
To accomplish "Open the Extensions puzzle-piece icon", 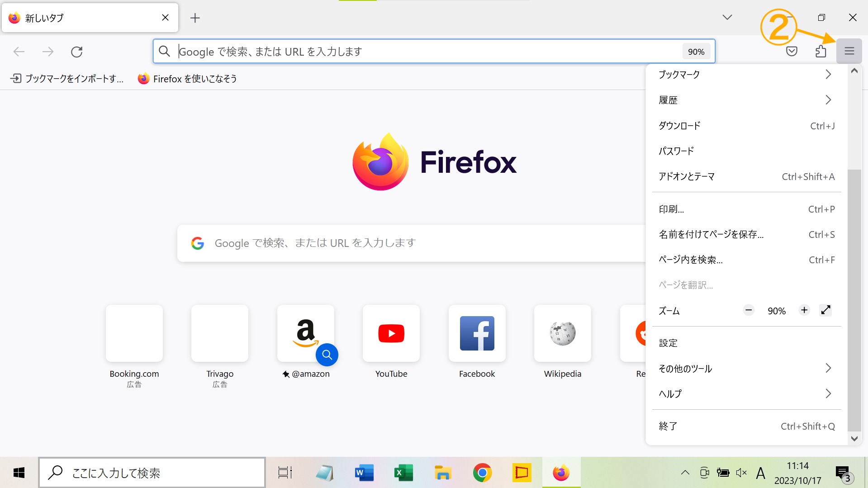I will (821, 51).
